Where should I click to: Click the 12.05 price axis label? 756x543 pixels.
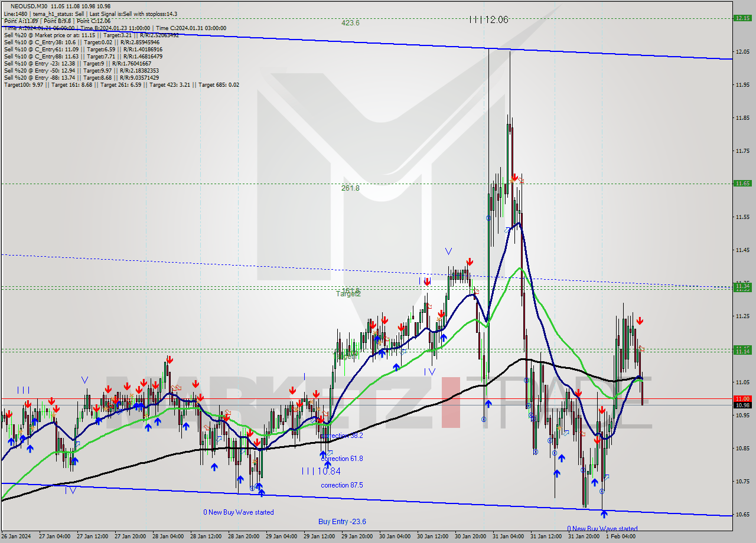pos(742,52)
